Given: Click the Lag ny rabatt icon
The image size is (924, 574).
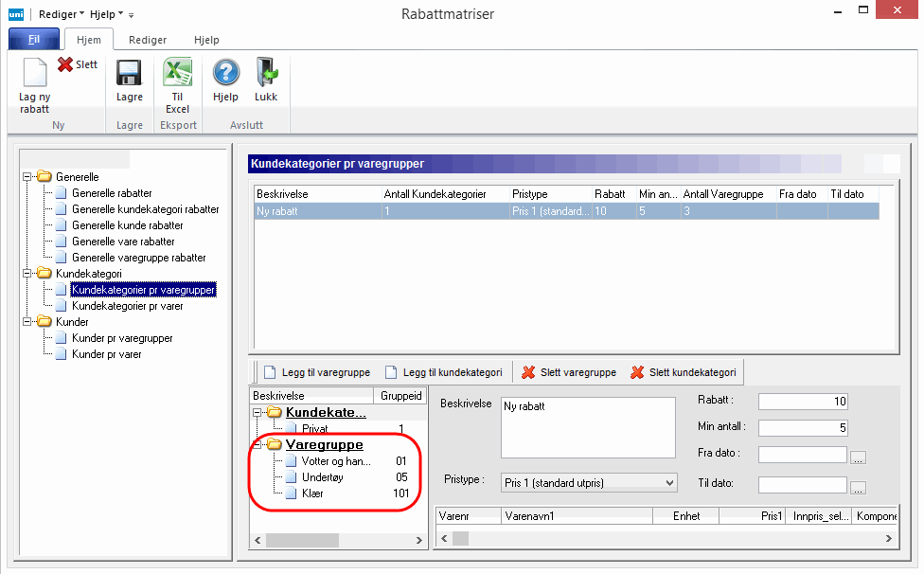Looking at the screenshot, I should coord(35,74).
